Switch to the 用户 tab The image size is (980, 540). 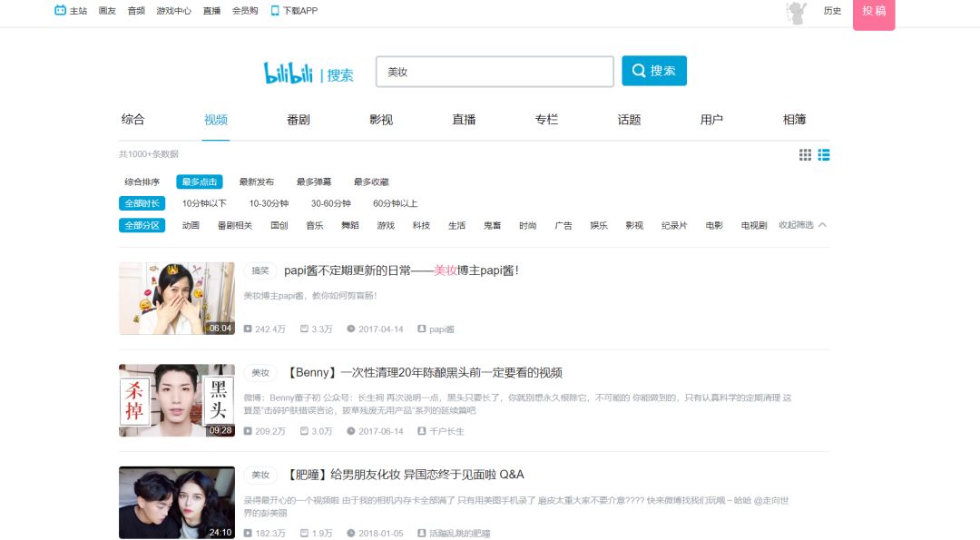tap(711, 120)
